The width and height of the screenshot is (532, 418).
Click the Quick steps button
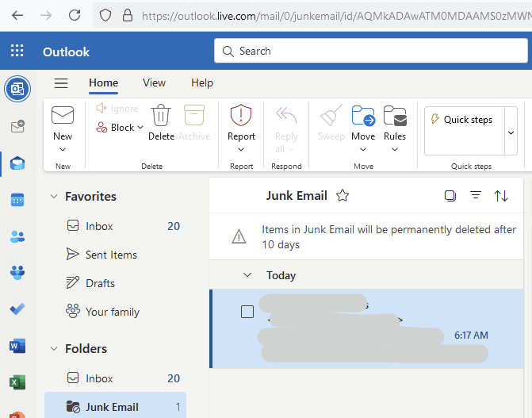pyautogui.click(x=464, y=131)
